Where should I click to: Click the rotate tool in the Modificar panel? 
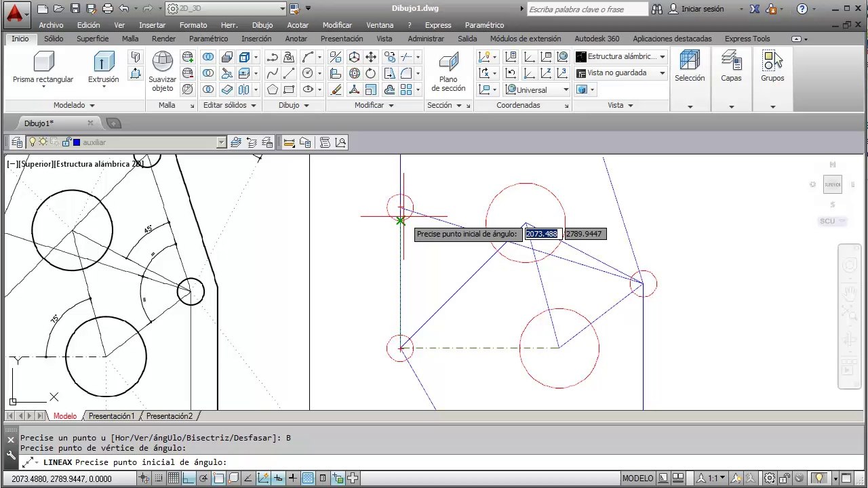click(x=371, y=73)
